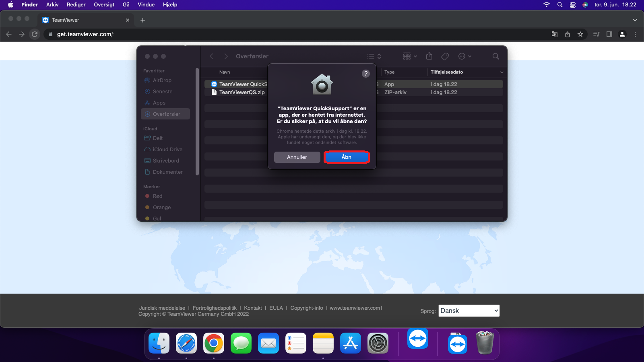Image resolution: width=644 pixels, height=362 pixels.
Task: Open Finder action (ellipsis) menu
Action: (465, 56)
